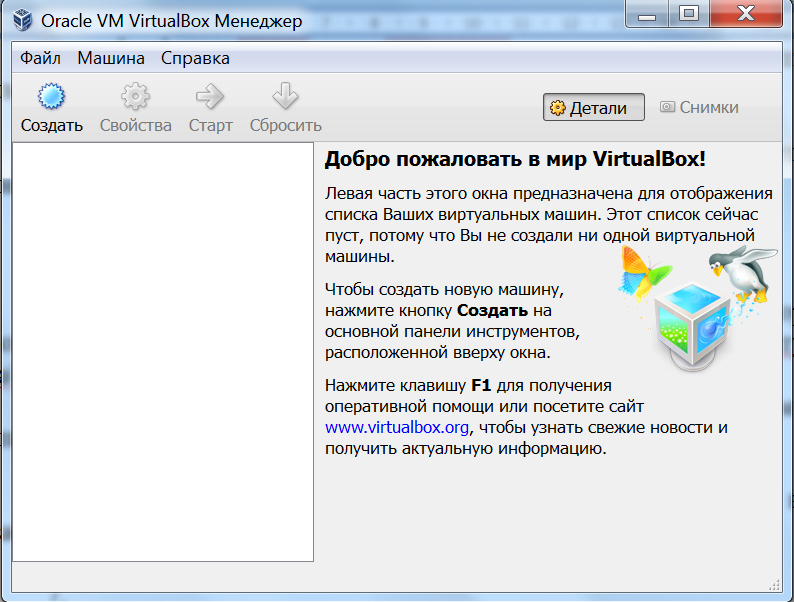Click the Создать (New) starburst icon
This screenshot has height=602, width=794.
pos(51,96)
